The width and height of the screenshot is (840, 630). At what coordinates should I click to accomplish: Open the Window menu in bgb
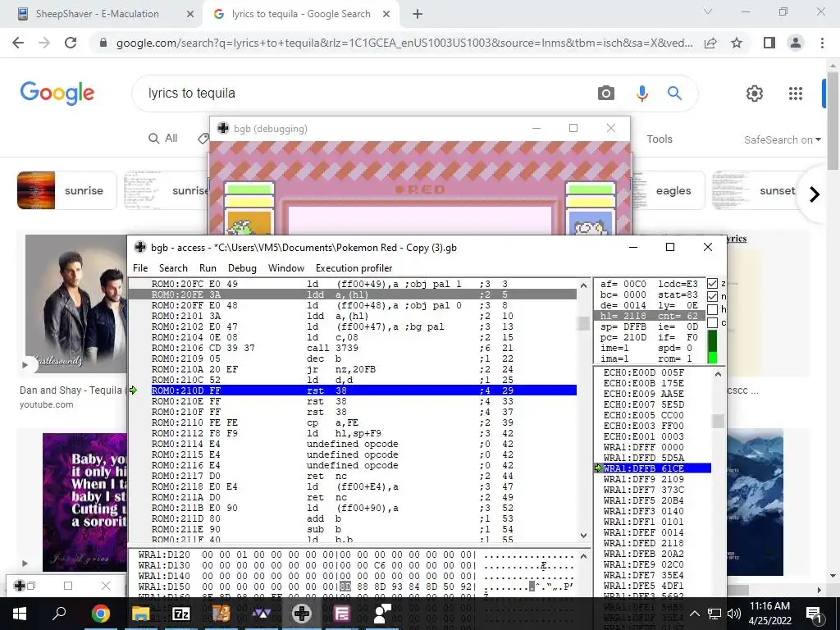click(286, 268)
